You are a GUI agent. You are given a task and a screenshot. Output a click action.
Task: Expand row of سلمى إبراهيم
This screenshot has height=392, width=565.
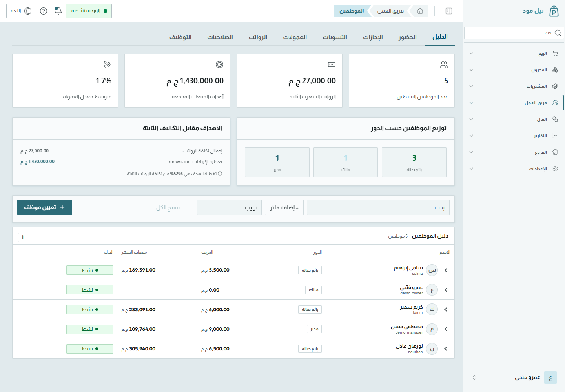pyautogui.click(x=446, y=270)
